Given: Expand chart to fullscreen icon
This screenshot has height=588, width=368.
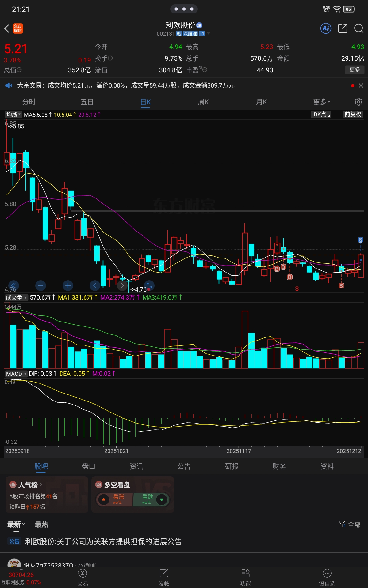Looking at the screenshot, I should click(x=149, y=286).
